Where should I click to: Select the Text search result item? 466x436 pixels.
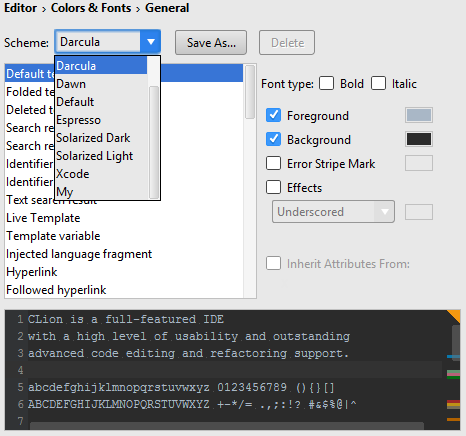click(x=124, y=201)
